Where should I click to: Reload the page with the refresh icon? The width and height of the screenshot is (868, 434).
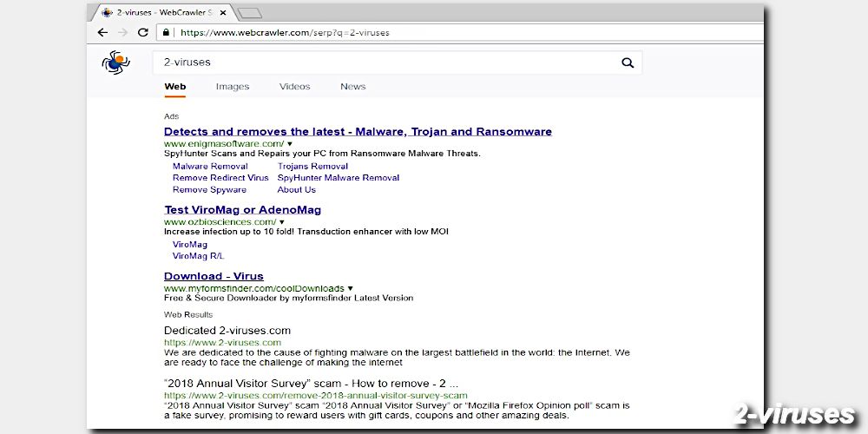tap(143, 32)
